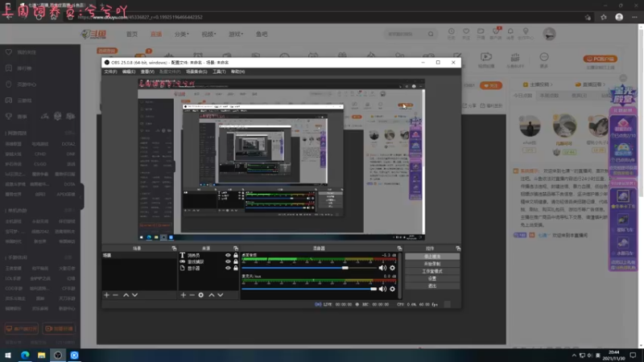Open the OBS 工具(T) menu

click(219, 72)
